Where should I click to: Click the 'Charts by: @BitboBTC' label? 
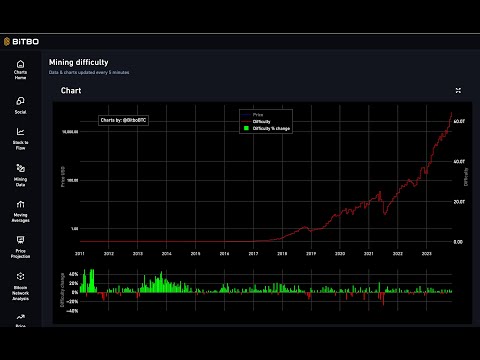point(123,120)
